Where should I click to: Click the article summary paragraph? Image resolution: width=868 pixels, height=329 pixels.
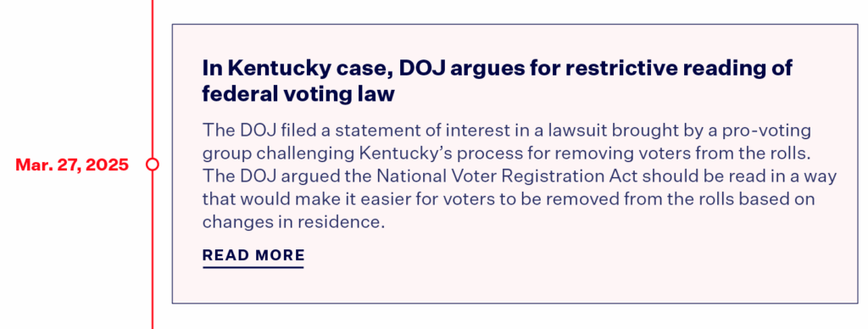tap(520, 176)
